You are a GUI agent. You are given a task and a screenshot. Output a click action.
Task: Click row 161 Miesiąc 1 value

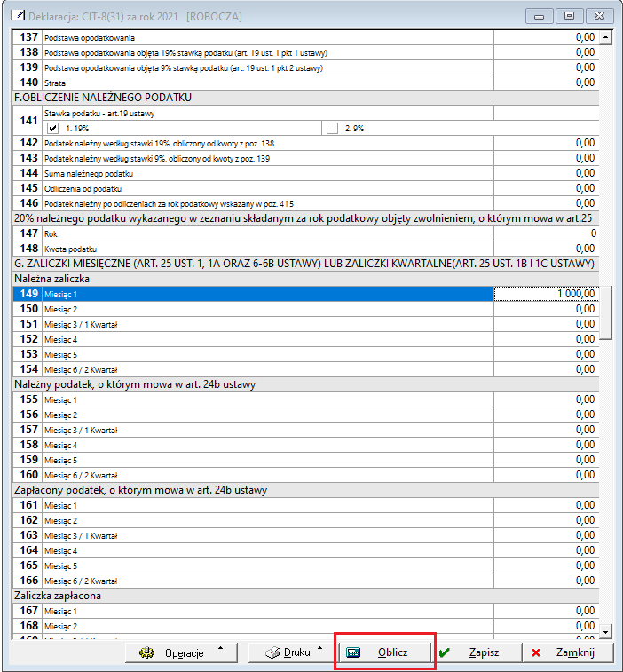click(x=547, y=505)
